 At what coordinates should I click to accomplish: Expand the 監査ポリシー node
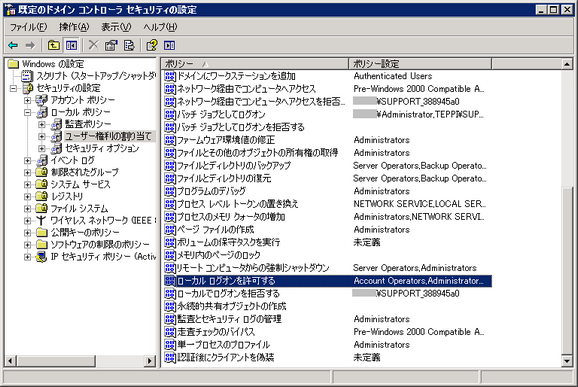point(42,125)
